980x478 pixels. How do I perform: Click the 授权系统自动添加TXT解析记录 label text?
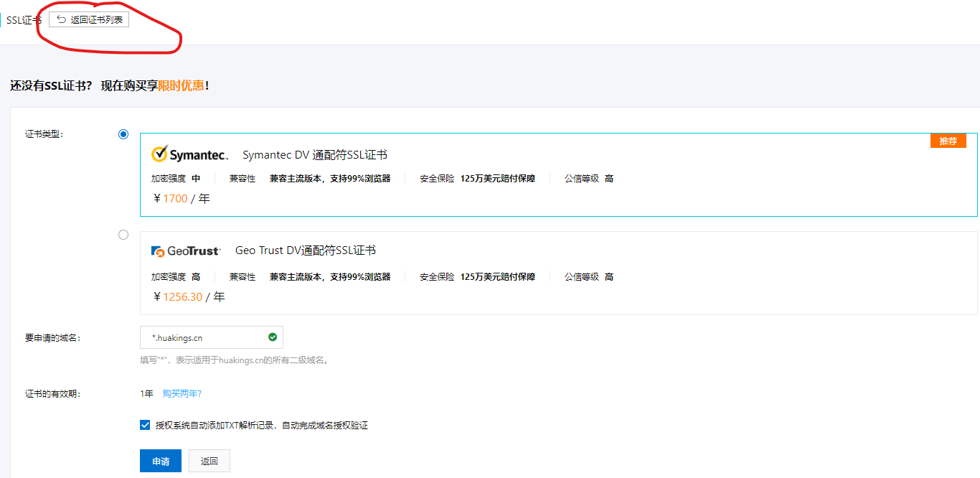(x=262, y=425)
